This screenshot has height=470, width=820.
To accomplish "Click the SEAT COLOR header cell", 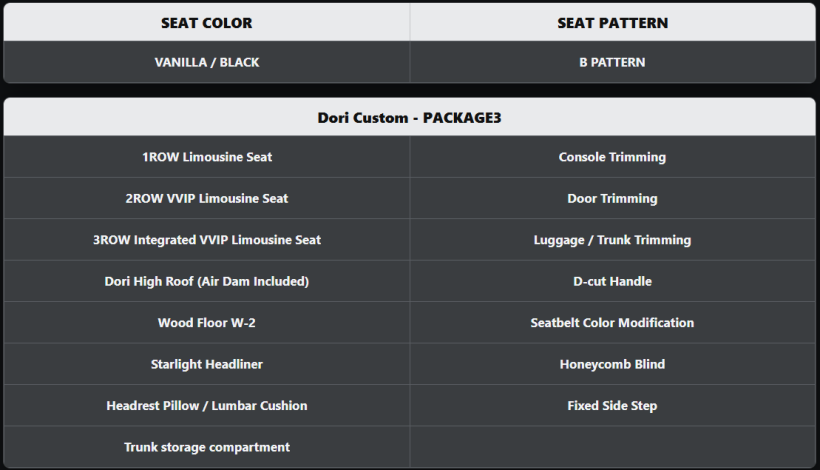I will coord(207,22).
